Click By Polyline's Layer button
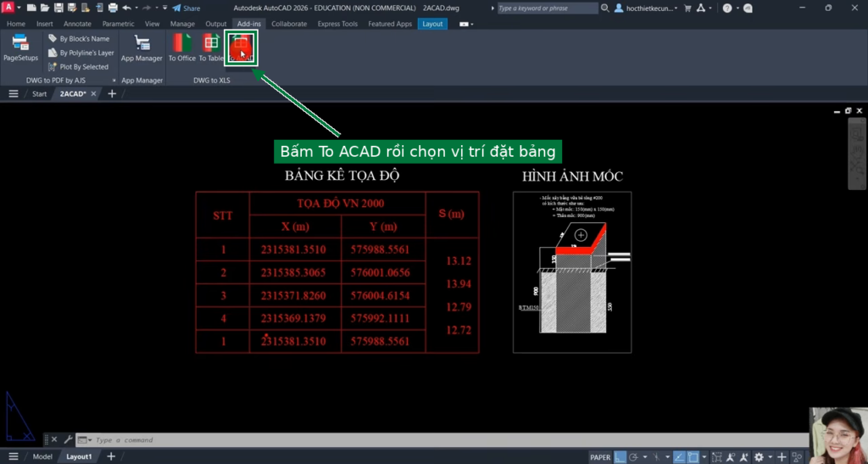868x464 pixels. click(81, 53)
